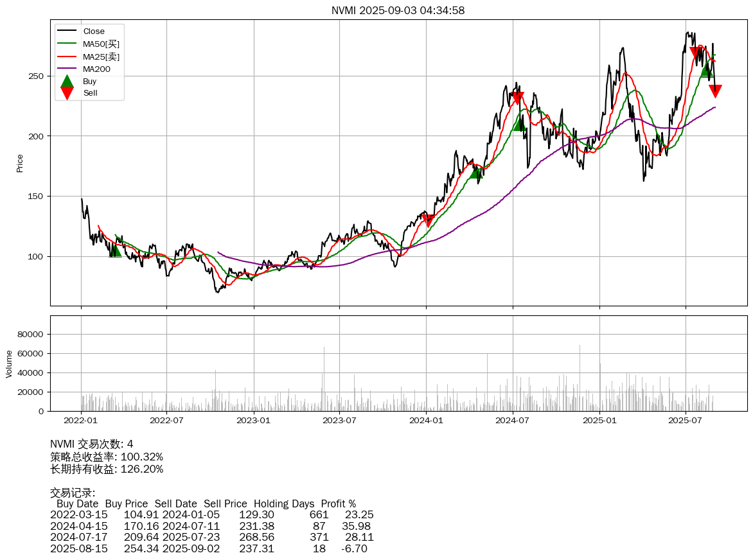753x560 pixels.
Task: Click the trade row with buy date 2024-04-15
Action: [211, 526]
